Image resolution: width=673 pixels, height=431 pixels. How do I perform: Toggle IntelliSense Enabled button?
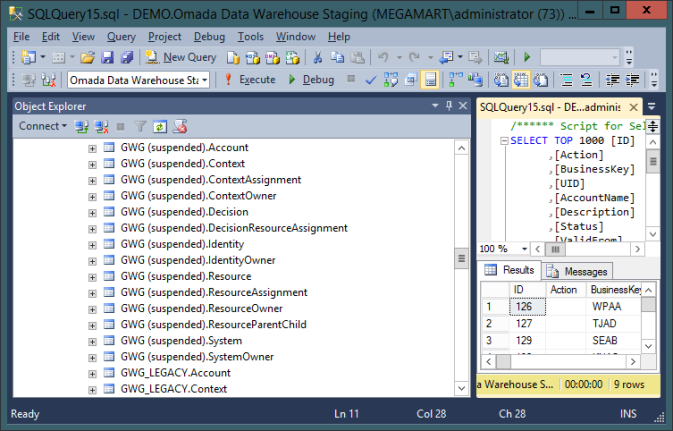pyautogui.click(x=430, y=80)
